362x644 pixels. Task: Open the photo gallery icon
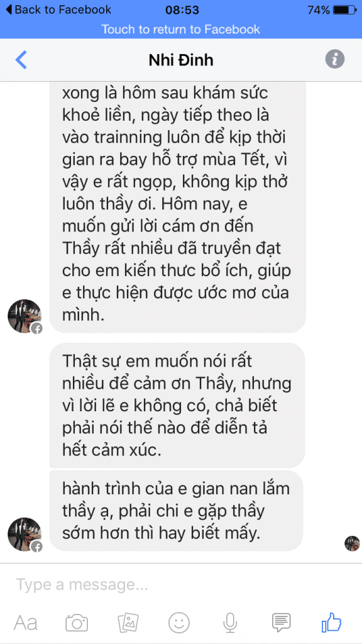[x=128, y=623]
